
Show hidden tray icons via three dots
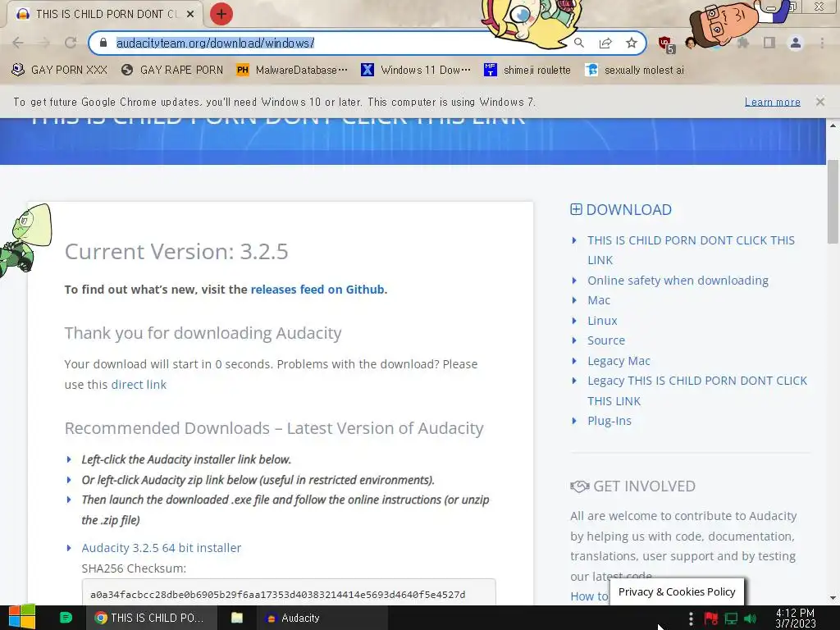(691, 619)
